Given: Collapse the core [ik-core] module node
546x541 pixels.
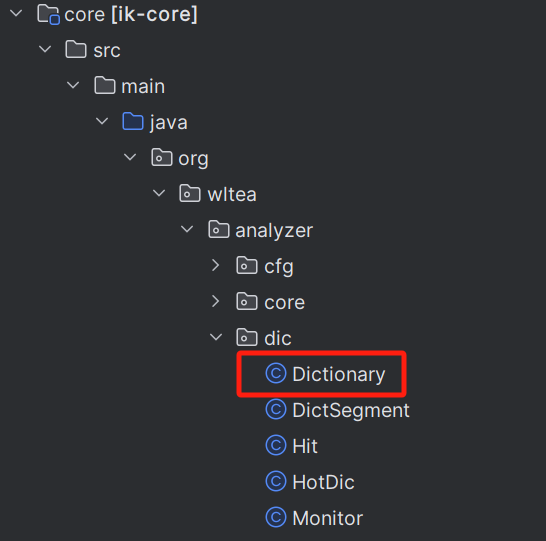Looking at the screenshot, I should coord(16,14).
